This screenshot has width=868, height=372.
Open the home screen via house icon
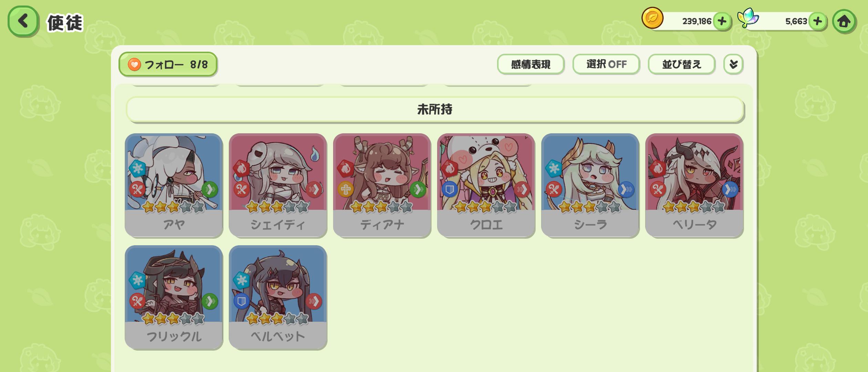(844, 21)
